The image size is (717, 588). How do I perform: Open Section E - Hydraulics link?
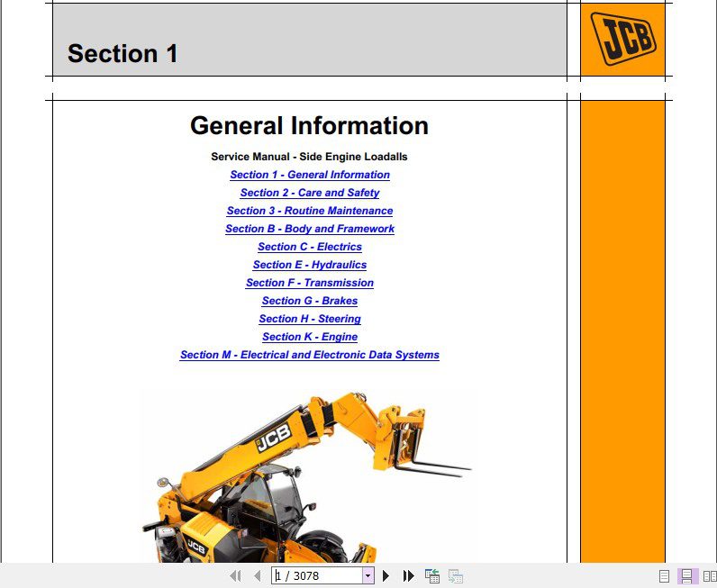(310, 265)
